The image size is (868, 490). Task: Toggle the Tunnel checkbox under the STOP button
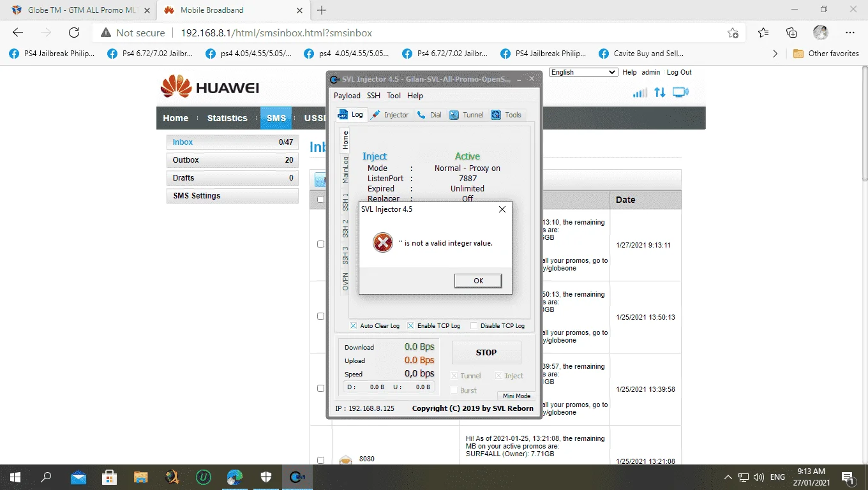[x=454, y=376]
